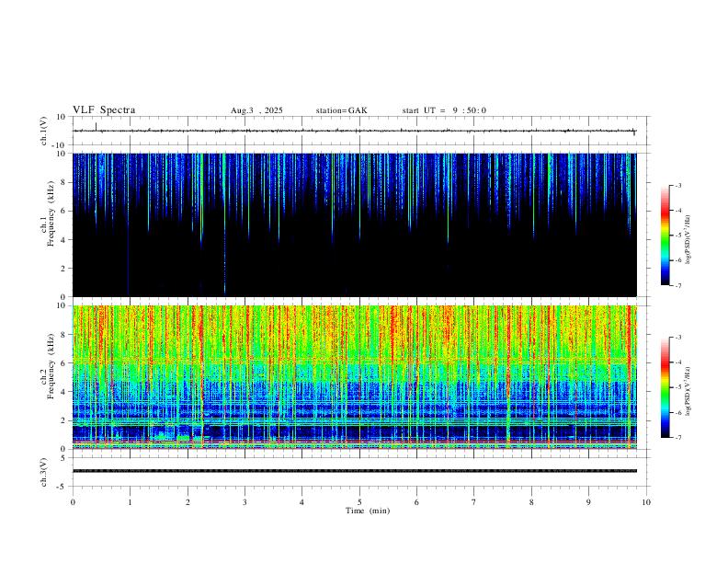Click time-axis tick label "2"
The image size is (728, 563).
[188, 502]
